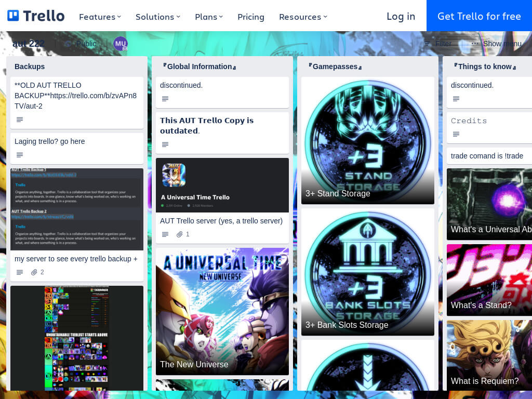
Task: Open the tier list image card
Action: [77, 338]
